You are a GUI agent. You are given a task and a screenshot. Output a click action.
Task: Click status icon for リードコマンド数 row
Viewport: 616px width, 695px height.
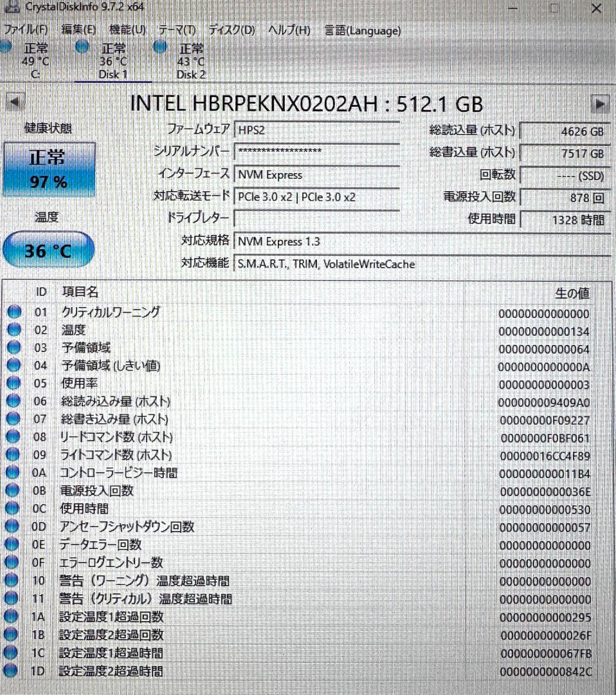click(13, 436)
